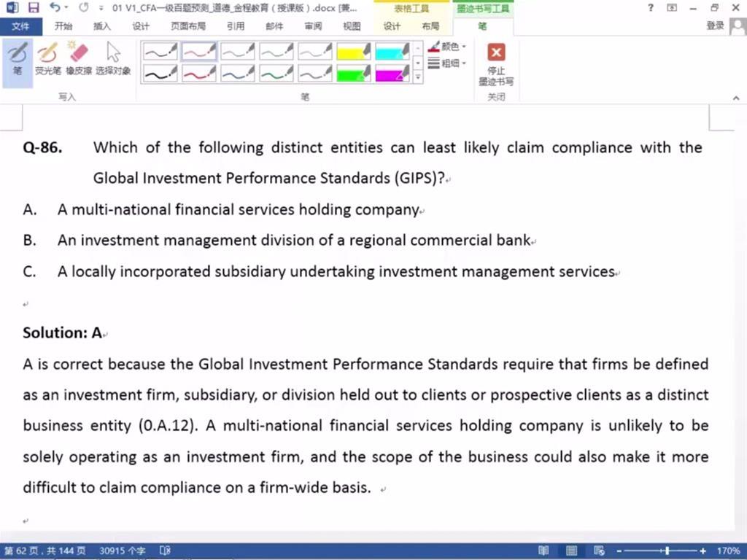Open the File (文件) tab
Screen dimensions: 747x560
[x=20, y=26]
